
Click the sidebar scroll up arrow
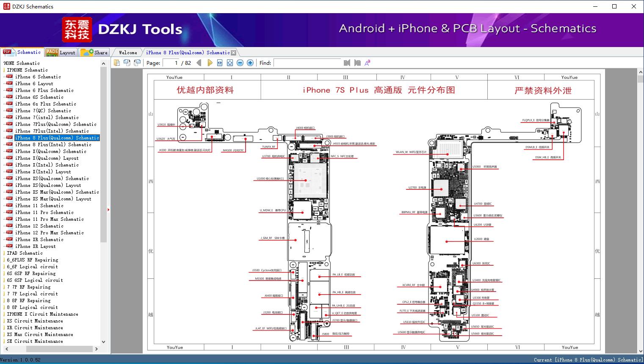pyautogui.click(x=103, y=64)
